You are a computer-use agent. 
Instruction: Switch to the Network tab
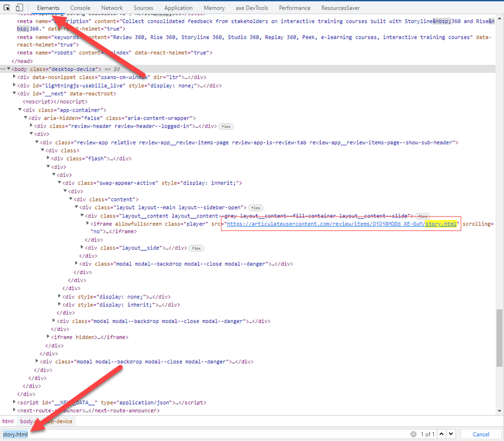[112, 8]
